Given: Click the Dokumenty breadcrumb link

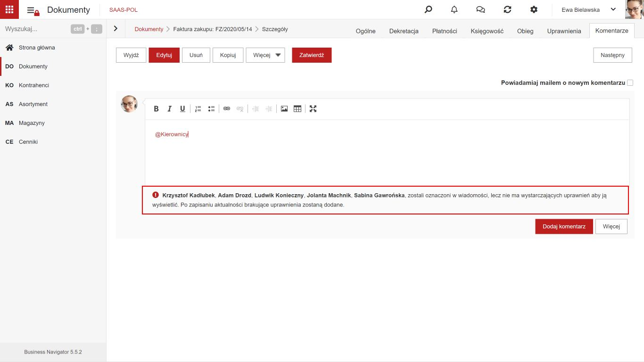Looking at the screenshot, I should click(x=149, y=29).
